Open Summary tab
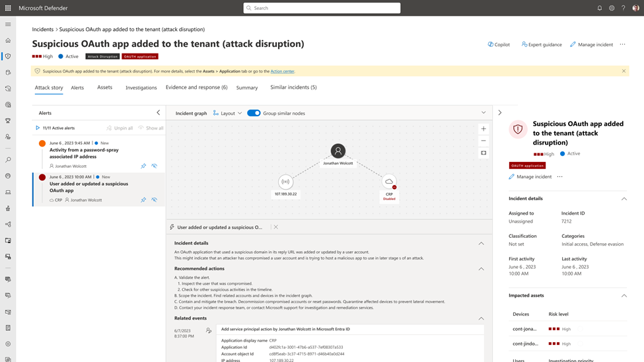Image resolution: width=644 pixels, height=362 pixels. point(247,87)
